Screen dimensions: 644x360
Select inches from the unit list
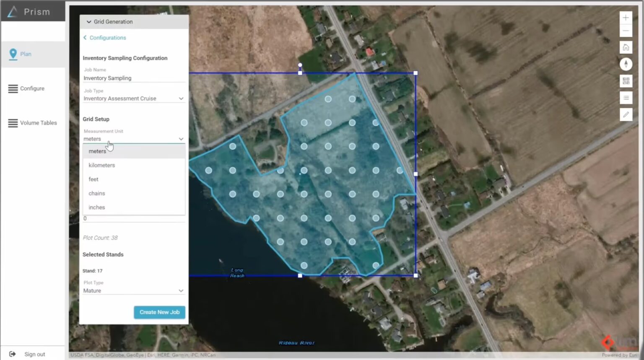97,207
